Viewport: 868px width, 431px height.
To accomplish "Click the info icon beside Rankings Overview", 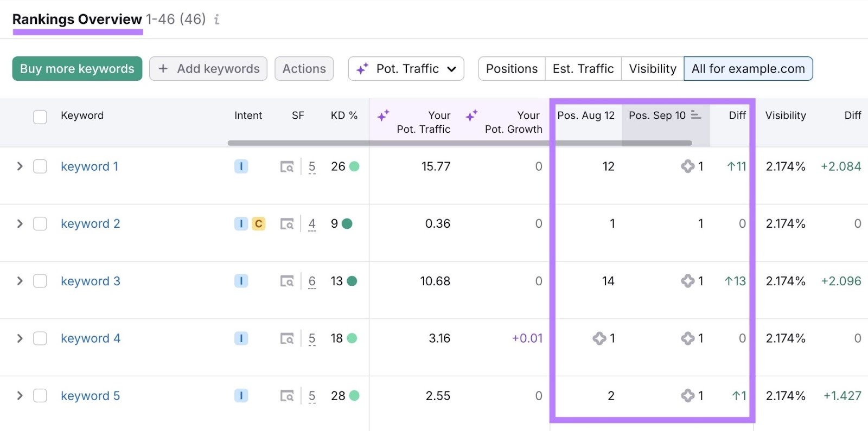I will click(x=216, y=20).
